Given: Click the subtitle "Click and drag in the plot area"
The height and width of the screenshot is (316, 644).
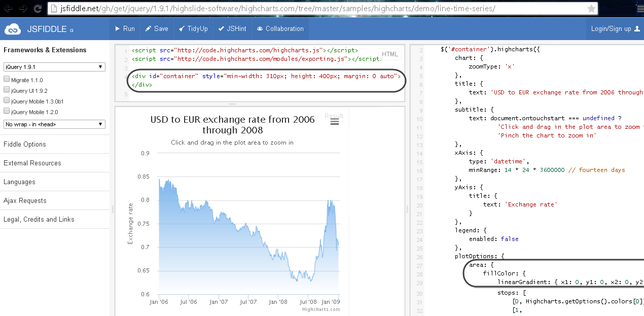Looking at the screenshot, I should 232,143.
